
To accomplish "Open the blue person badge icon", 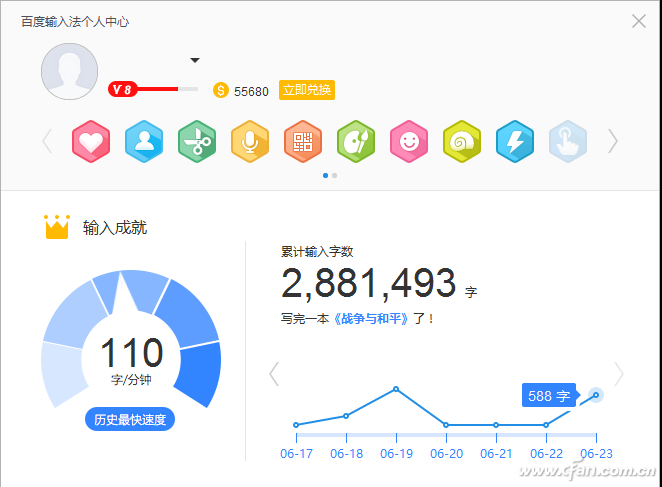I will [144, 141].
